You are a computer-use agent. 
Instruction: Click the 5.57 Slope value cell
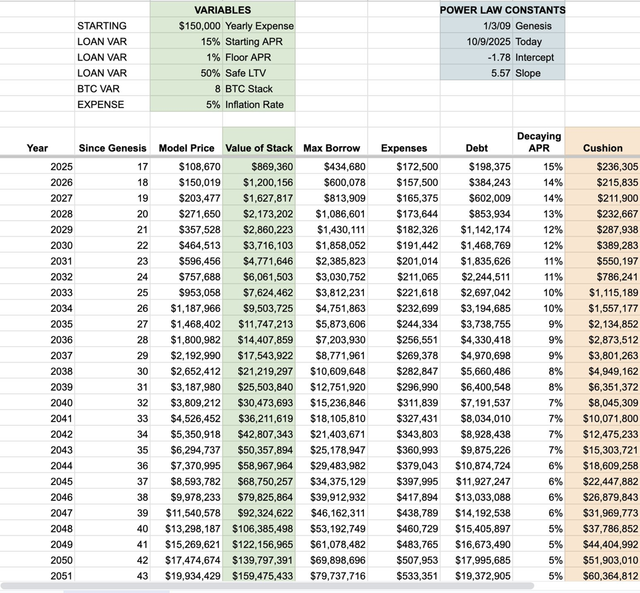click(474, 74)
